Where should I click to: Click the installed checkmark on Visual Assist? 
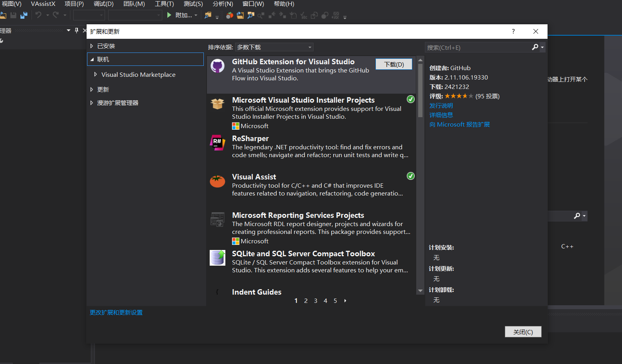[410, 176]
